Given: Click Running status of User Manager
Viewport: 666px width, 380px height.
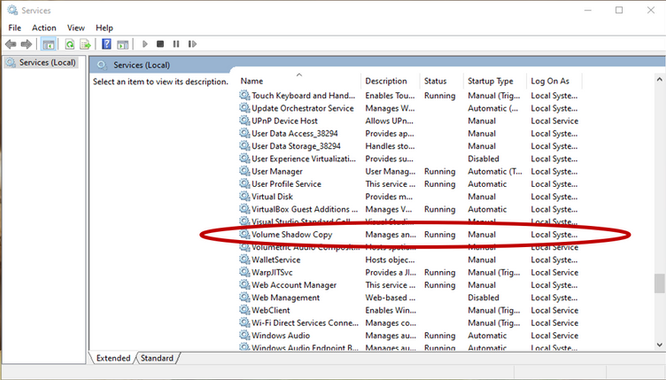Looking at the screenshot, I should coord(440,172).
